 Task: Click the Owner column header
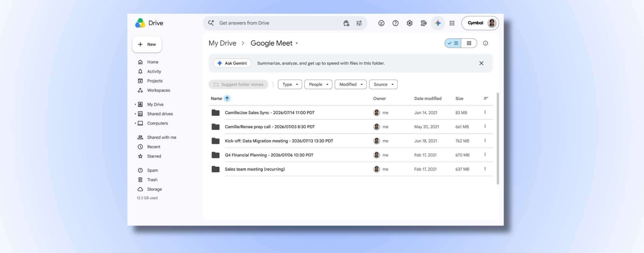pyautogui.click(x=380, y=98)
